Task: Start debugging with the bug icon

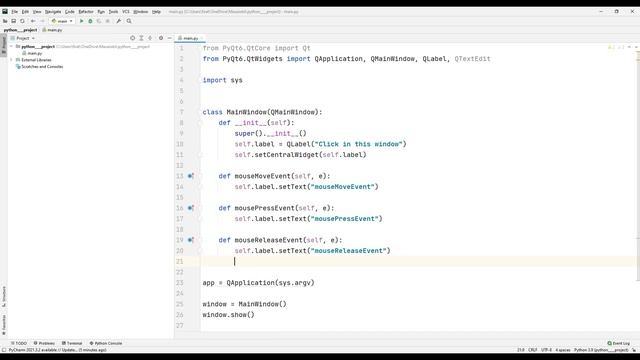Action: tap(90, 21)
